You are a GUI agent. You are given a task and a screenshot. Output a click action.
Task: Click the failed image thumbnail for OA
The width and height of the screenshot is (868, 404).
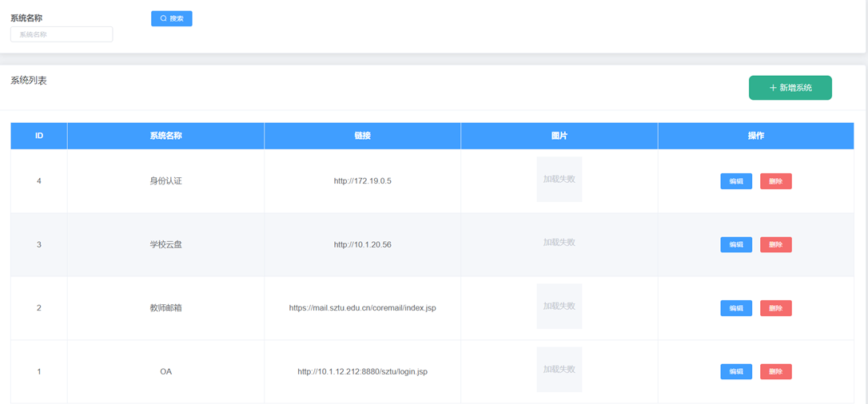559,370
